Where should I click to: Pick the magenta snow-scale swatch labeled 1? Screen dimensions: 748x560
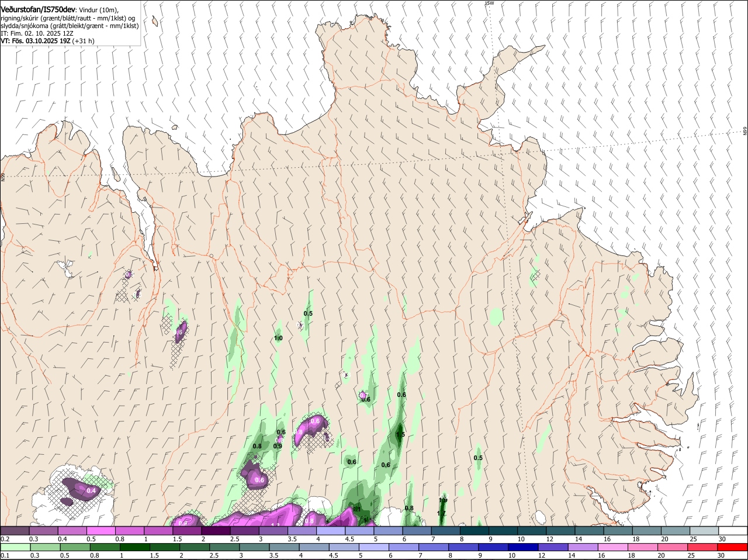coord(159,531)
